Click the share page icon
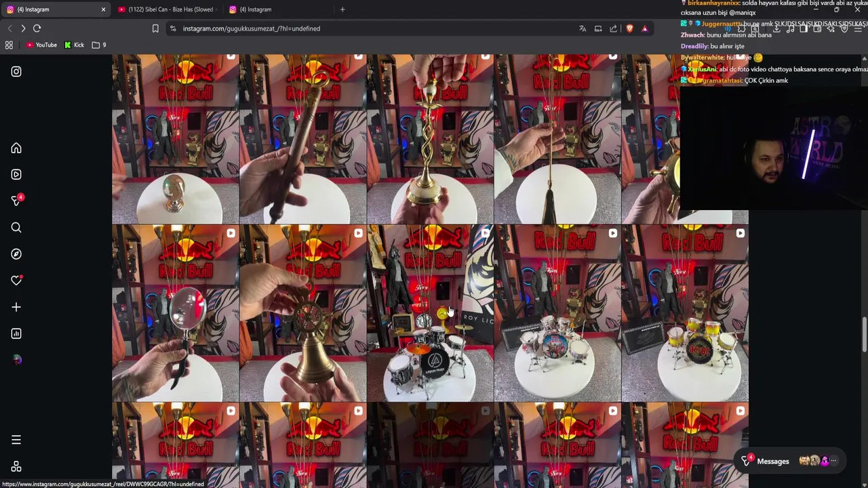Screen dimensions: 868x488 point(614,28)
